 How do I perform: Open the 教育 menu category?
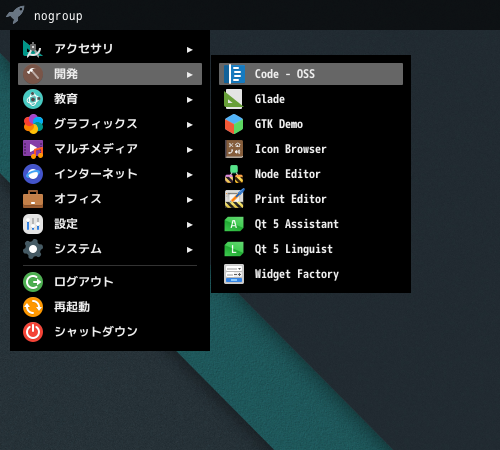(x=110, y=99)
